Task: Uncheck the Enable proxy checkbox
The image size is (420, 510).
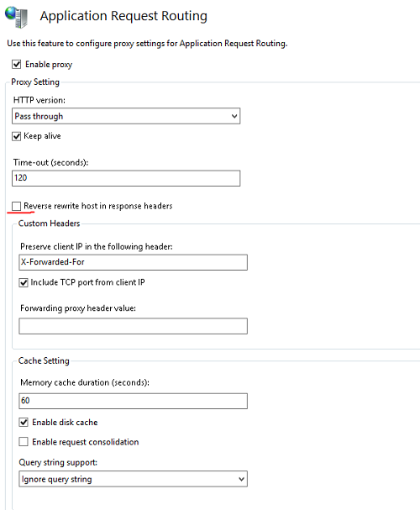Action: click(17, 64)
